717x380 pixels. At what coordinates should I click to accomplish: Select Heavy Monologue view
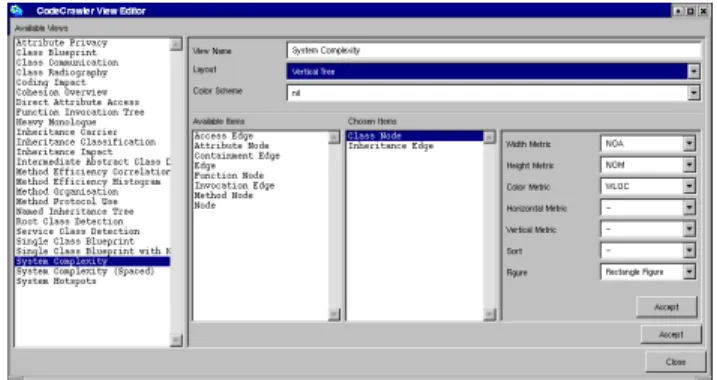(x=56, y=122)
